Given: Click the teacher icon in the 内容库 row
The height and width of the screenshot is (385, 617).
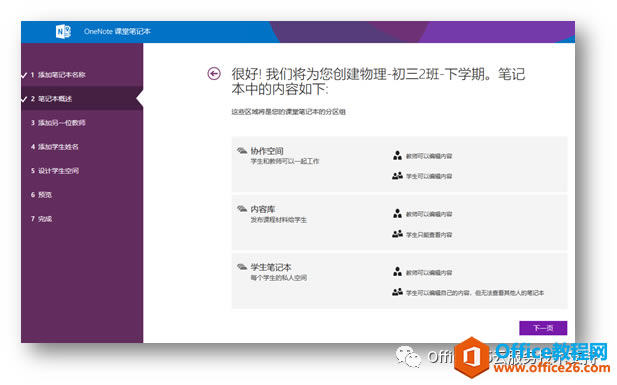Looking at the screenshot, I should pyautogui.click(x=397, y=214).
